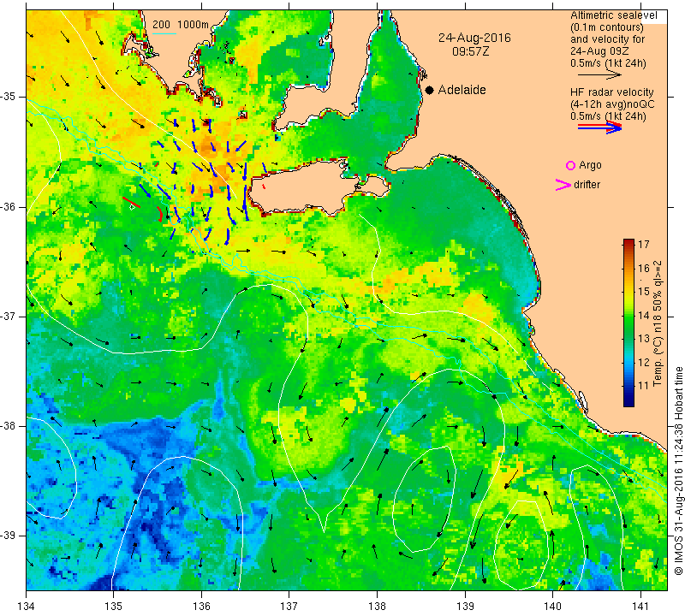The image size is (685, 616).
Task: Click the magenta Argo circle legend symbol
Action: pos(570,165)
